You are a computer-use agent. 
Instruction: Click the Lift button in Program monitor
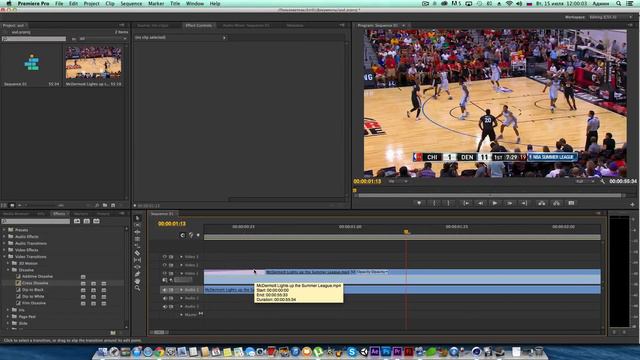[542, 203]
